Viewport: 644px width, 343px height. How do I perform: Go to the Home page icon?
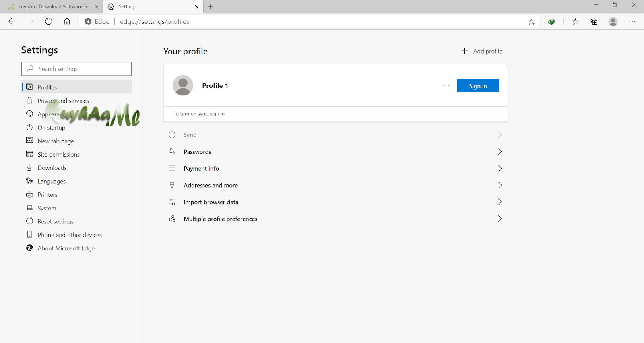[x=67, y=21]
